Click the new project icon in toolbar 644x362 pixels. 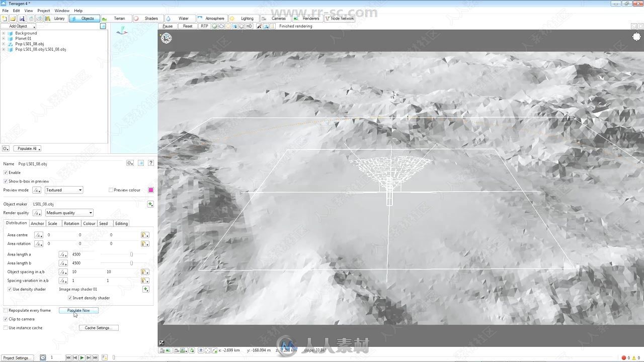pyautogui.click(x=5, y=19)
